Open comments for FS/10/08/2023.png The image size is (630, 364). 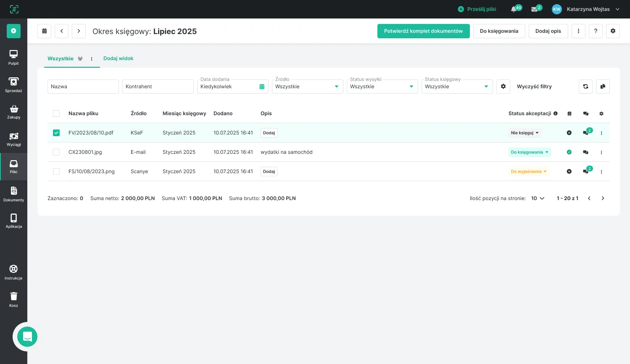[586, 171]
